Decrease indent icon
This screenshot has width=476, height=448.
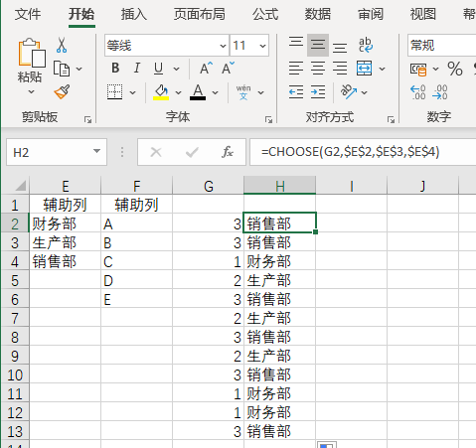[x=296, y=92]
